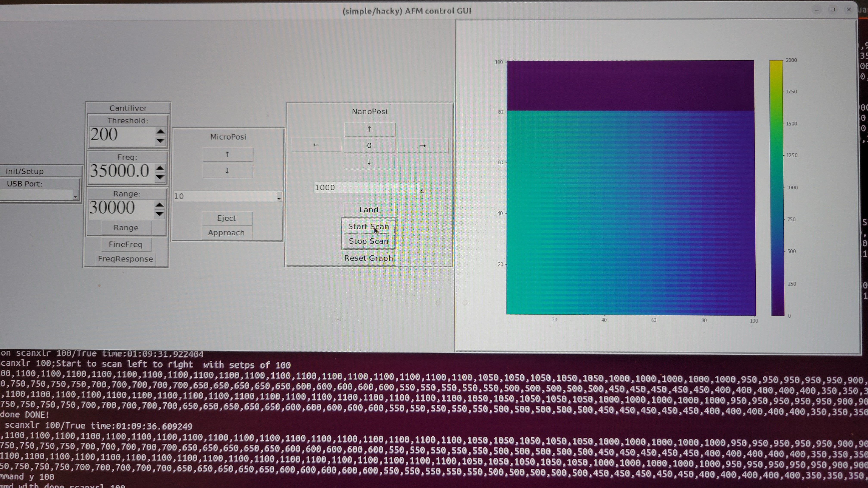868x488 pixels.
Task: Increase Range value with up arrow
Action: tap(160, 204)
